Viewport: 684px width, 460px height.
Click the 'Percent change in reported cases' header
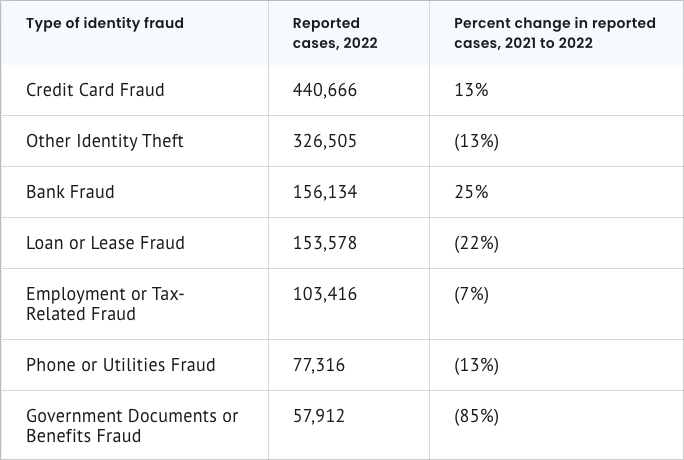coord(554,33)
